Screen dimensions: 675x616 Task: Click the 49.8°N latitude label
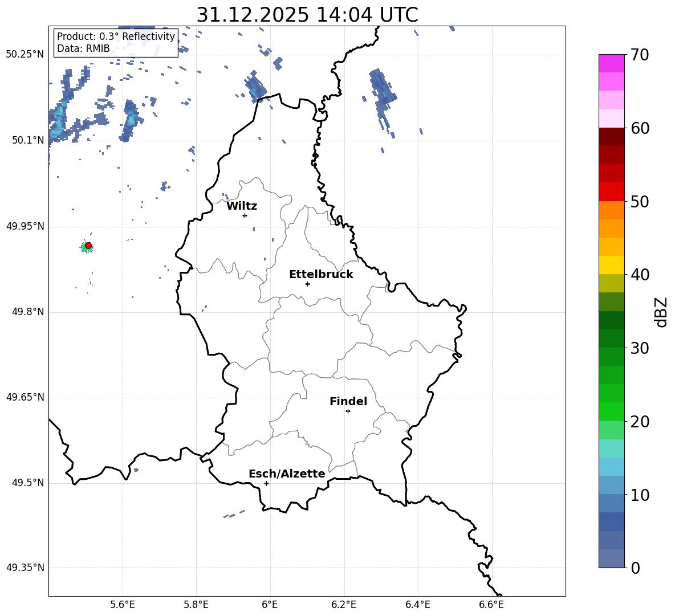(x=28, y=312)
